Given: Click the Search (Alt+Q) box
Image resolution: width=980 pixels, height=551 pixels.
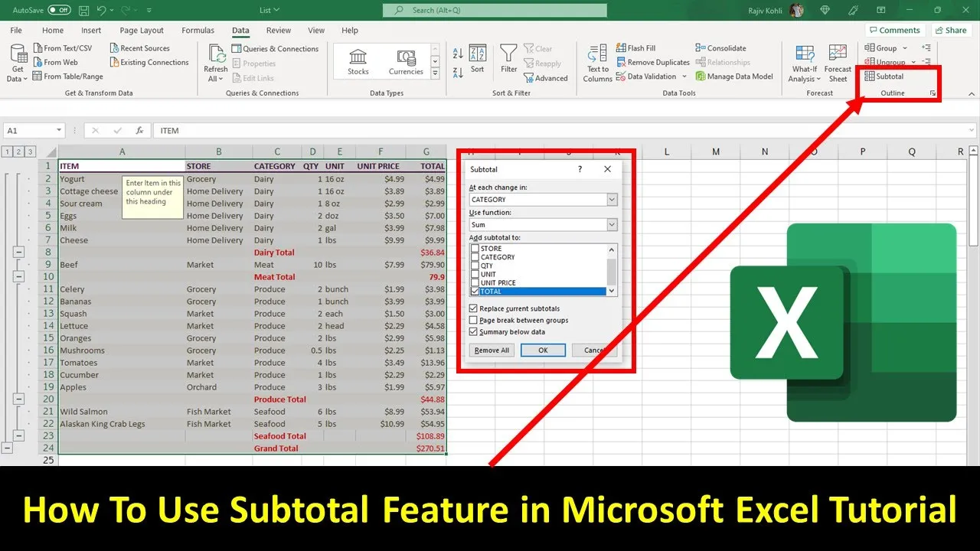Looking at the screenshot, I should click(495, 10).
